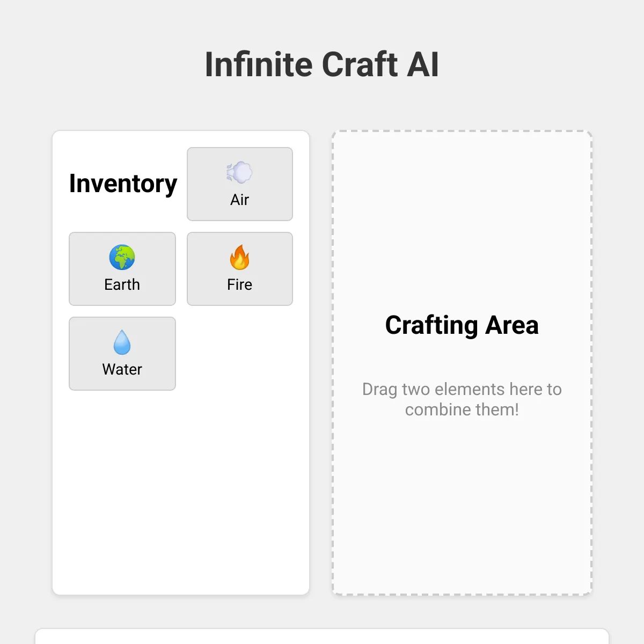Click the empty slot beside the Water tile
Image resolution: width=644 pixels, height=644 pixels.
pyautogui.click(x=240, y=354)
